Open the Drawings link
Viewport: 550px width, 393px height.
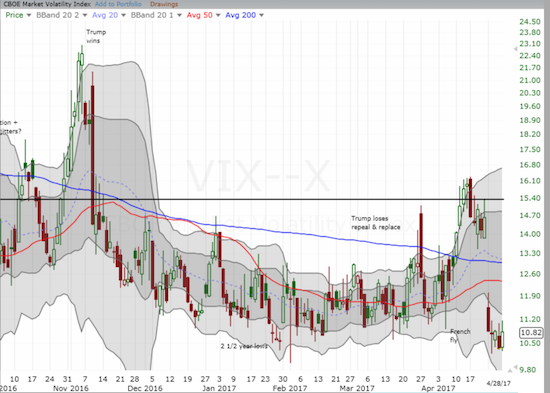coord(164,4)
